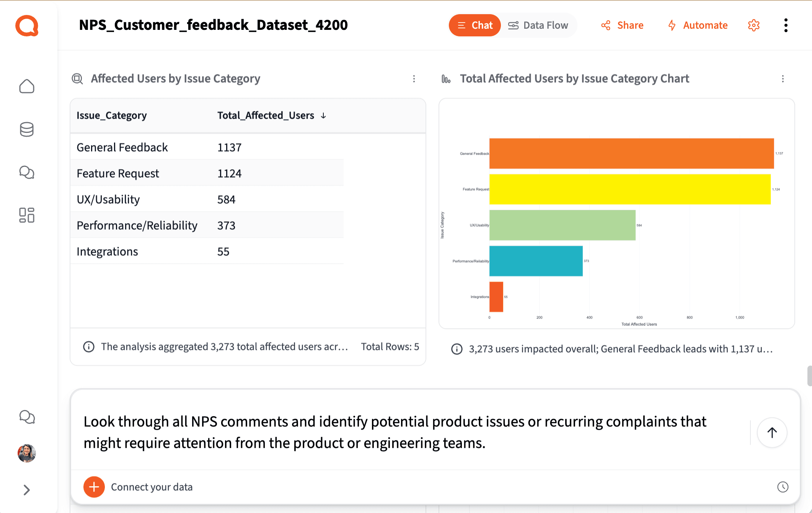812x513 pixels.
Task: Click the user avatar in the sidebar
Action: 27,454
